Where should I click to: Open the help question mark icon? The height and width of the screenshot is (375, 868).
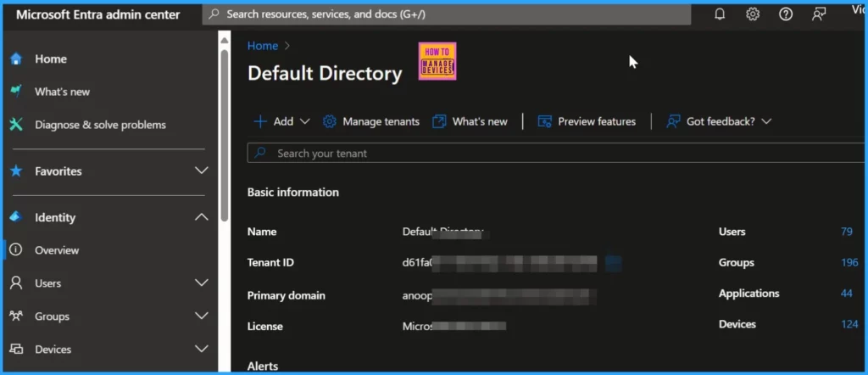point(786,14)
